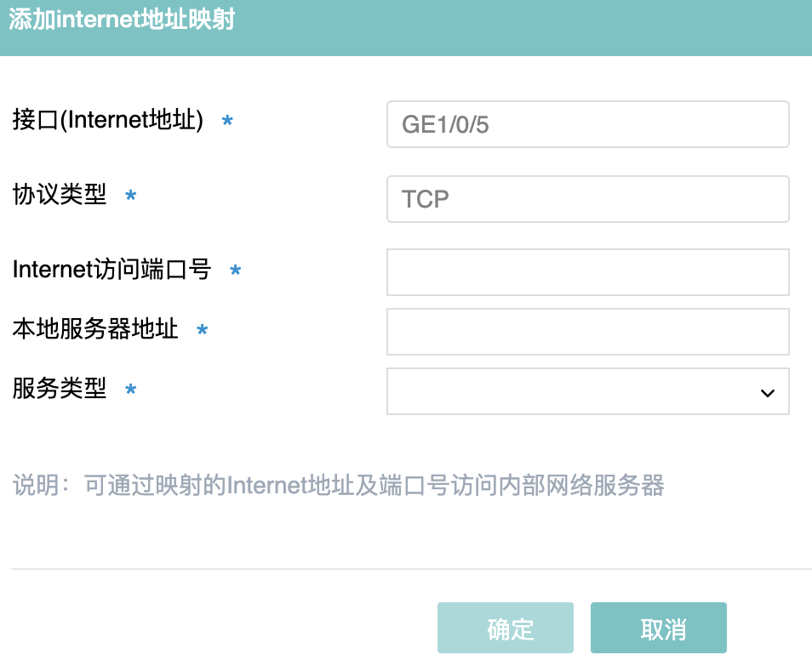Focus the 本地服务器地址 input box
Viewport: 812px width, 672px height.
[x=587, y=332]
